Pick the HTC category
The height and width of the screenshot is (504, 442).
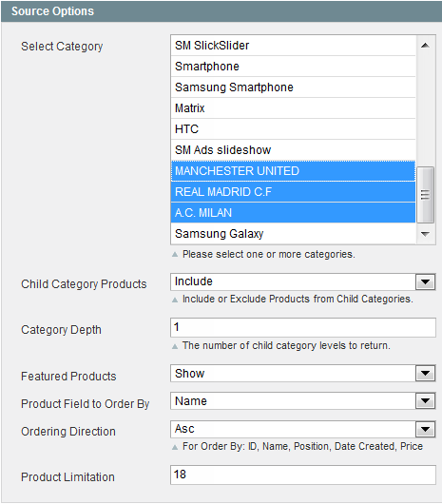pos(293,129)
